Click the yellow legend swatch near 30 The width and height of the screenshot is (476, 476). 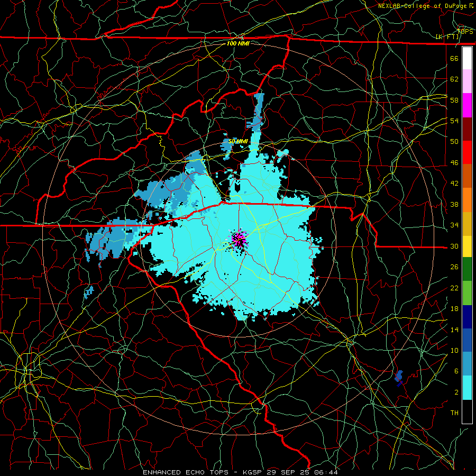click(x=467, y=246)
